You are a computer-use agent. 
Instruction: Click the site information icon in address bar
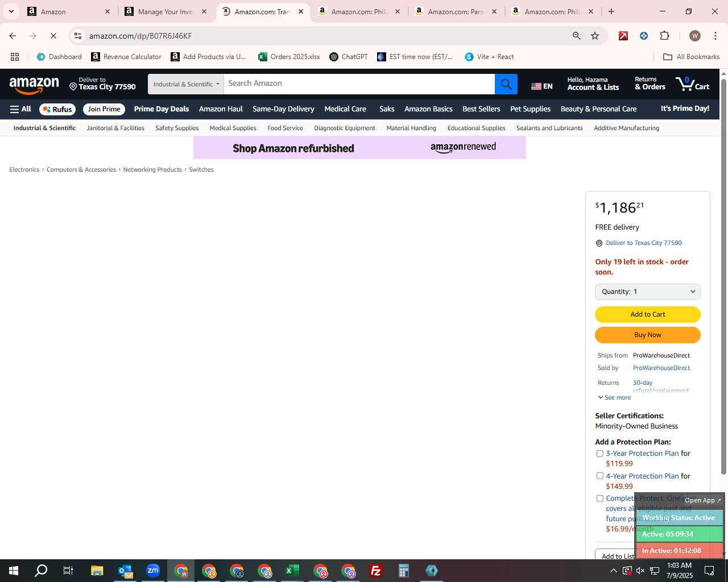tap(78, 36)
